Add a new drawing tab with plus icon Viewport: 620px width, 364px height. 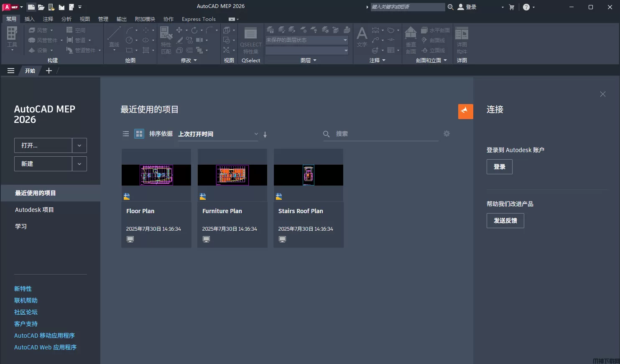49,71
